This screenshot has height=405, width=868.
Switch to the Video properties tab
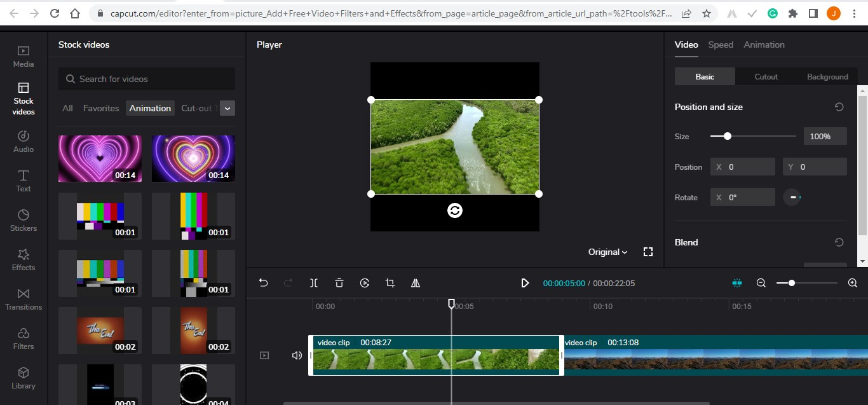pyautogui.click(x=686, y=45)
